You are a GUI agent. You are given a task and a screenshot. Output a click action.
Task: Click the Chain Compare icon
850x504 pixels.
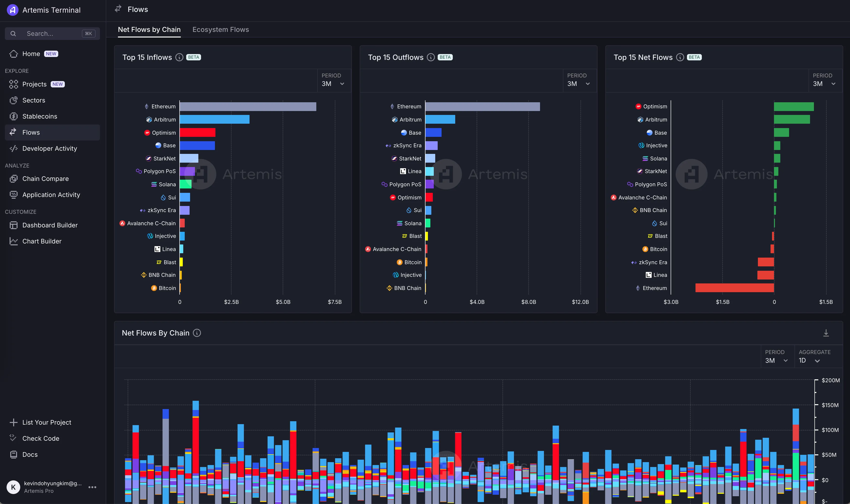(14, 179)
